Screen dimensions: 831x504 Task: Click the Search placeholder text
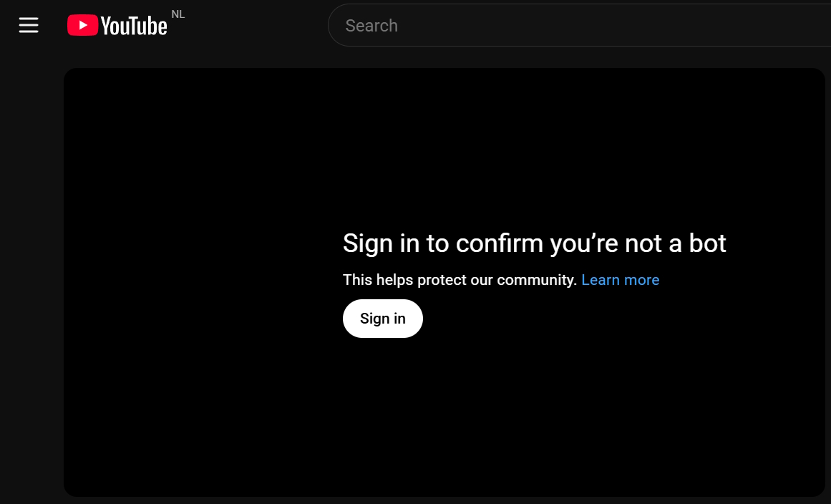[x=371, y=26]
